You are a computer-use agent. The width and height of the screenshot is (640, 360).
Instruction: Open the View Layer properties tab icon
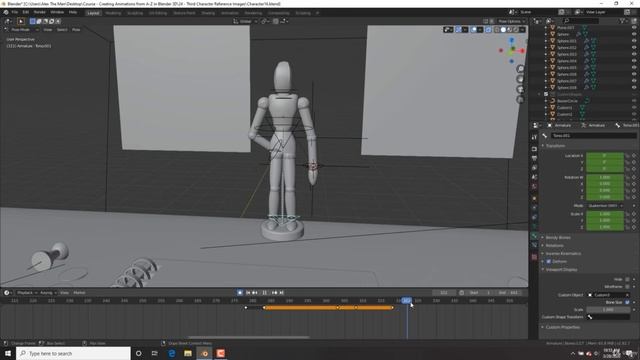[x=534, y=168]
